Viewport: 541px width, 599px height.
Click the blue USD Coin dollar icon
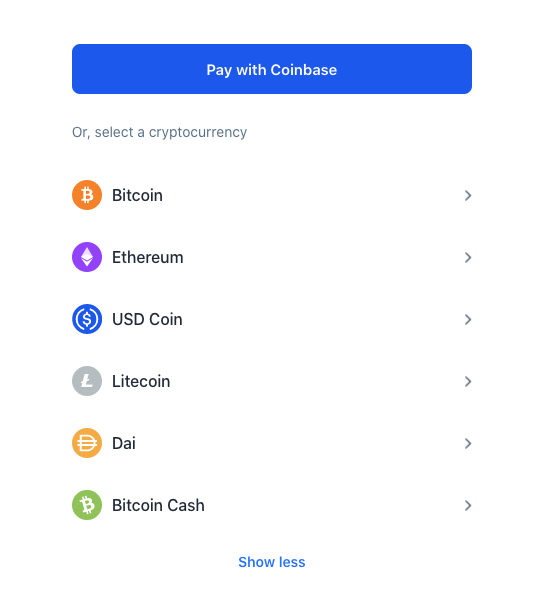click(x=87, y=319)
